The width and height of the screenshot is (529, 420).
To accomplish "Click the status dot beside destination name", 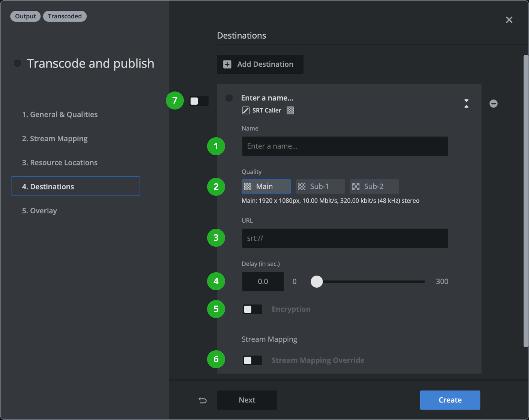I will 229,98.
